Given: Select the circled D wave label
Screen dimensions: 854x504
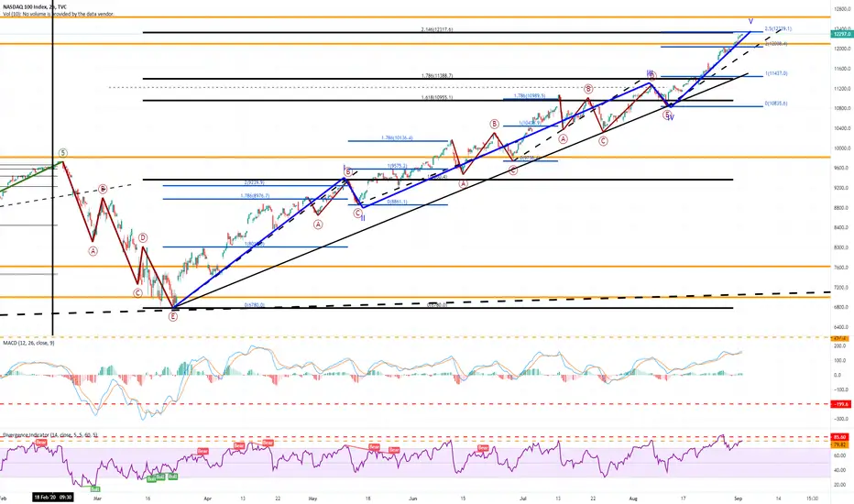Looking at the screenshot, I should 143,237.
